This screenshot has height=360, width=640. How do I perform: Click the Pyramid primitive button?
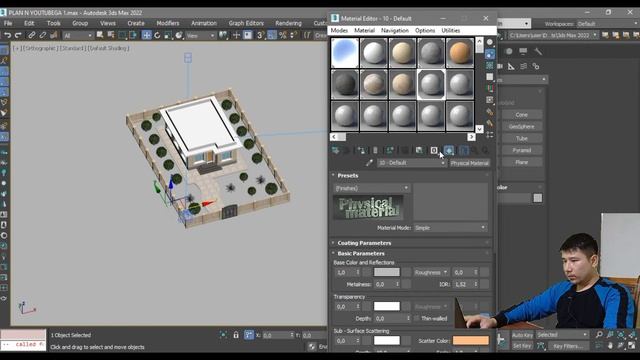(x=522, y=150)
